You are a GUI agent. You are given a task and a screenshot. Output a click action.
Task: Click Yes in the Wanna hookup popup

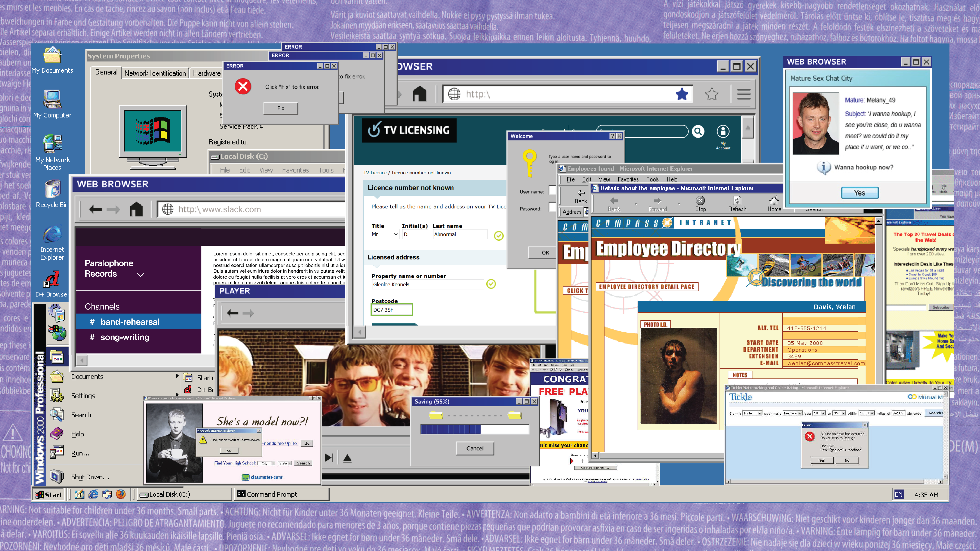859,193
